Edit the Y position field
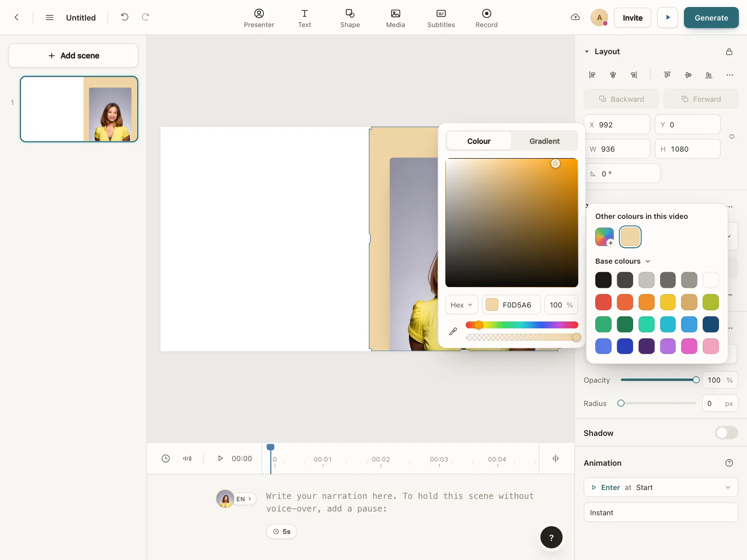The image size is (747, 560). (688, 125)
